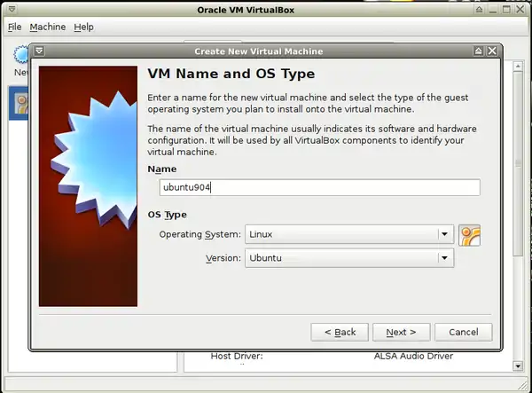Click the details panel scroll-down arrow
The height and width of the screenshot is (393, 532).
tap(518, 365)
